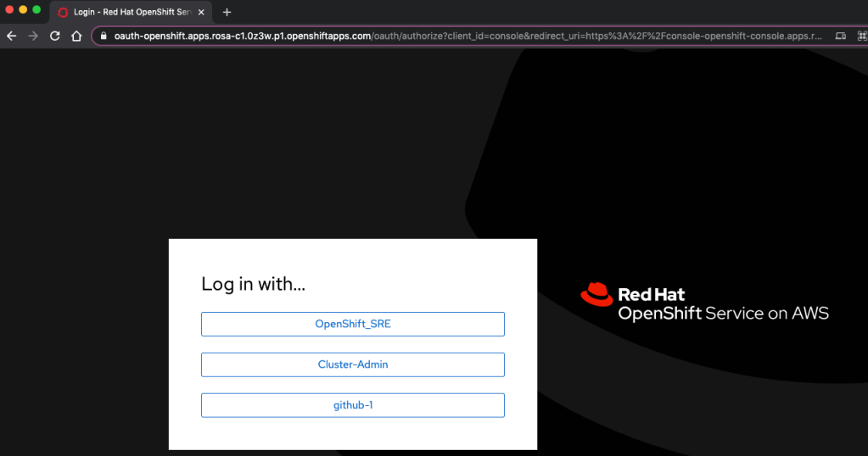Open a new browser tab
This screenshot has height=456, width=868.
point(227,12)
